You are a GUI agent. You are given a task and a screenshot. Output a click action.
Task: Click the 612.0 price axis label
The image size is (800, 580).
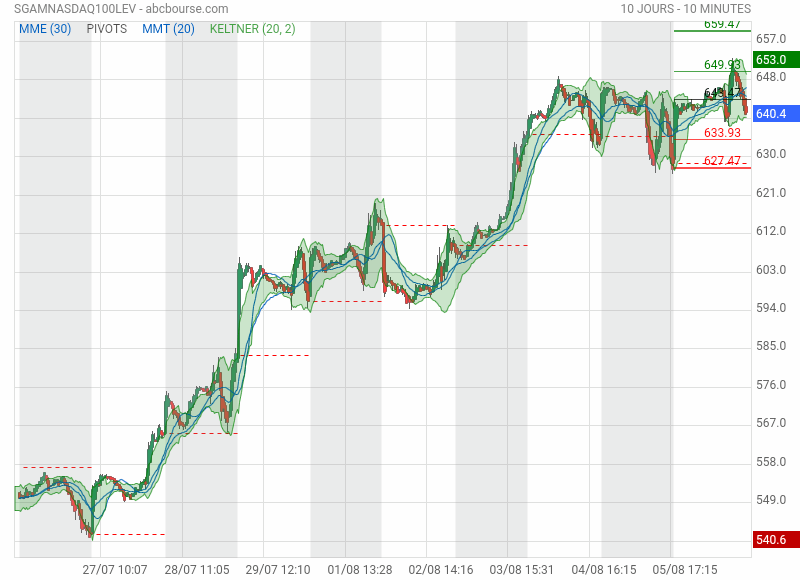pyautogui.click(x=771, y=231)
